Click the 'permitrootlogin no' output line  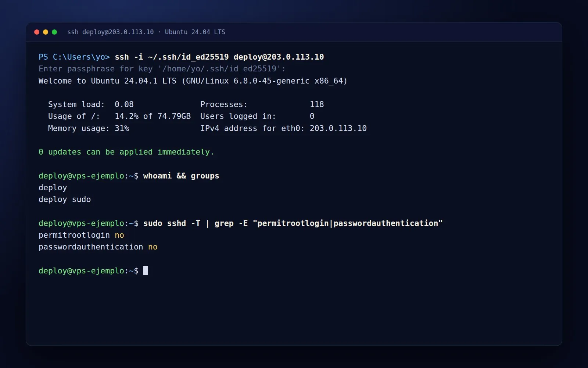81,235
